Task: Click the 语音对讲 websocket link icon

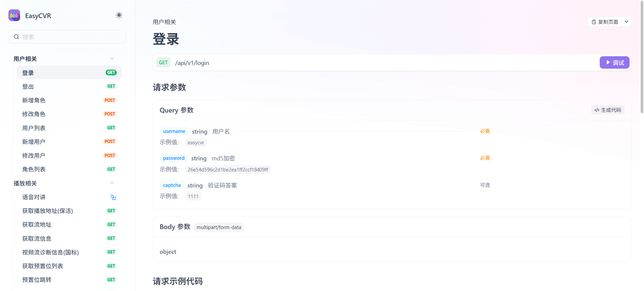Action: click(113, 197)
